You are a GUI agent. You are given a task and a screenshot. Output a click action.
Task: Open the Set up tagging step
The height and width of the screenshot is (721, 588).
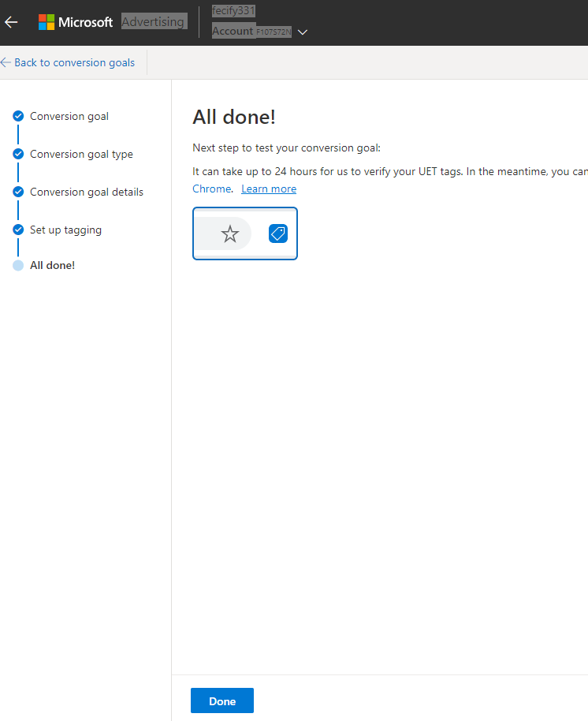pyautogui.click(x=65, y=230)
